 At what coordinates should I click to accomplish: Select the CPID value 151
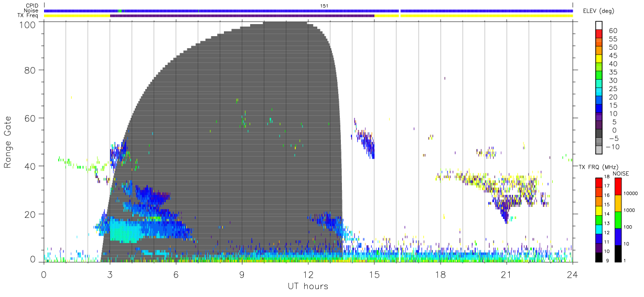tap(325, 6)
